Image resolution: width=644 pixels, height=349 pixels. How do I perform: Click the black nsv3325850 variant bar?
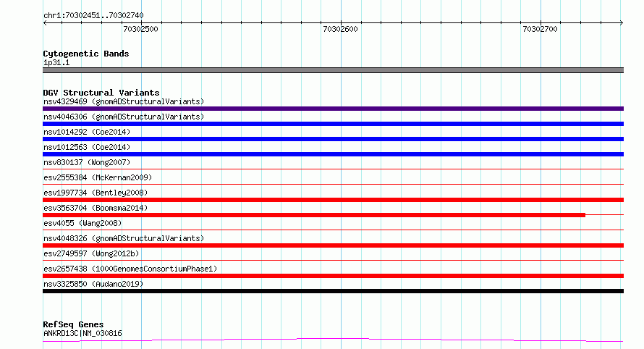coord(333,291)
